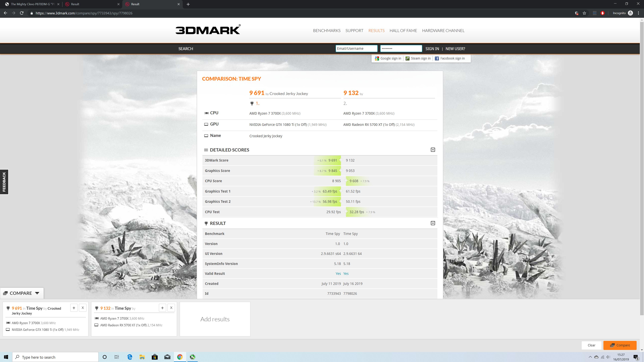Screen dimensions: 644x362
Task: Open HARDWARE CHANNEL page
Action: click(443, 31)
